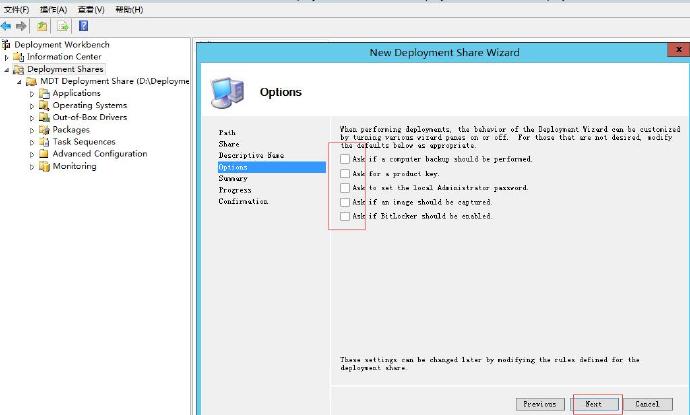
Task: Expand the Task Sequences tree node
Action: [32, 143]
